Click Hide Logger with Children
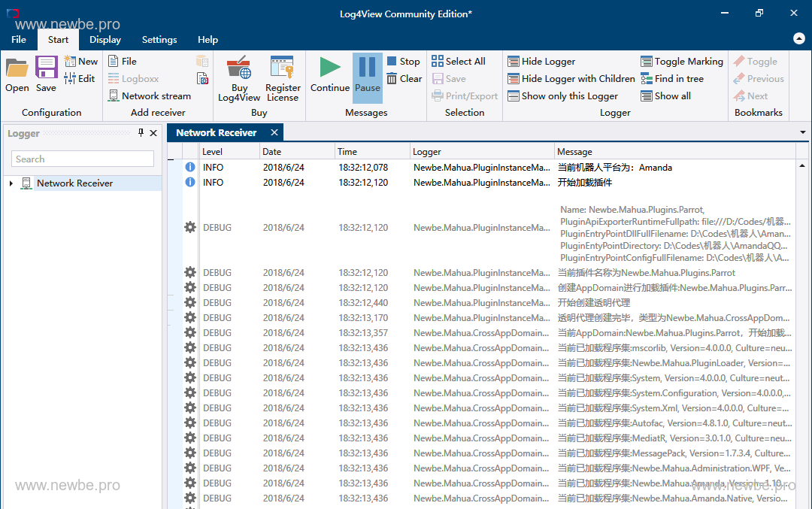The width and height of the screenshot is (812, 509). tap(571, 79)
